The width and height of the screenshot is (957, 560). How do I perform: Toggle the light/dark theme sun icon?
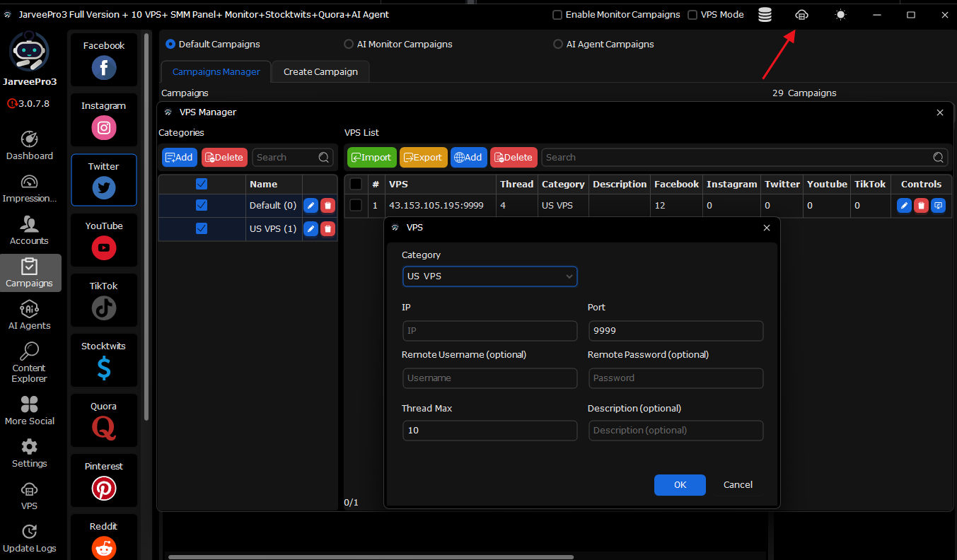840,15
